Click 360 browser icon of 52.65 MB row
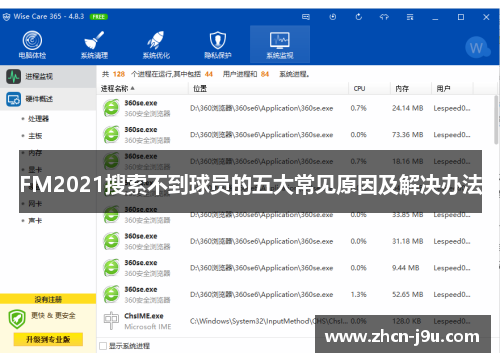The width and height of the screenshot is (500, 362). click(x=111, y=295)
